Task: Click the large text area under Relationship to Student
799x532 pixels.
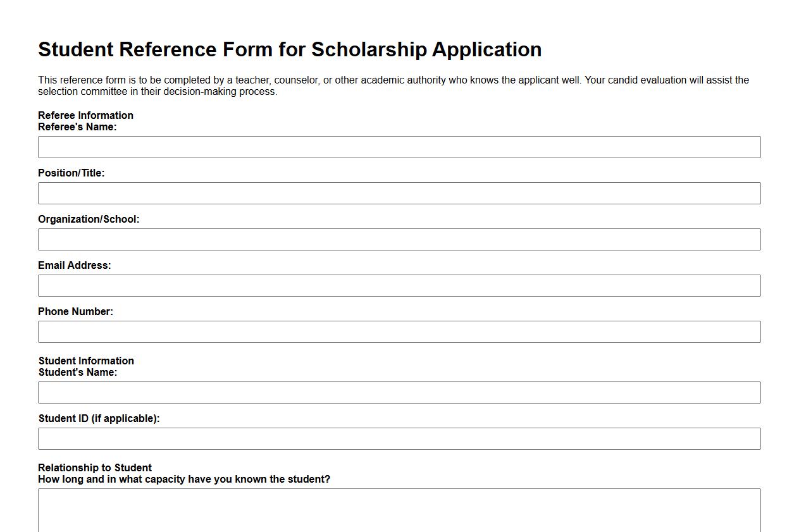Action: 399,509
